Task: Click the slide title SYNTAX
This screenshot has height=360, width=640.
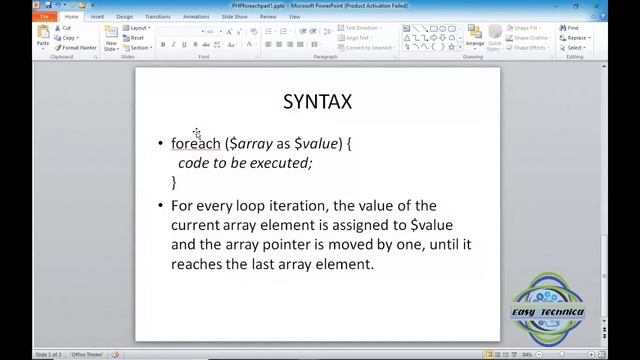Action: 318,102
